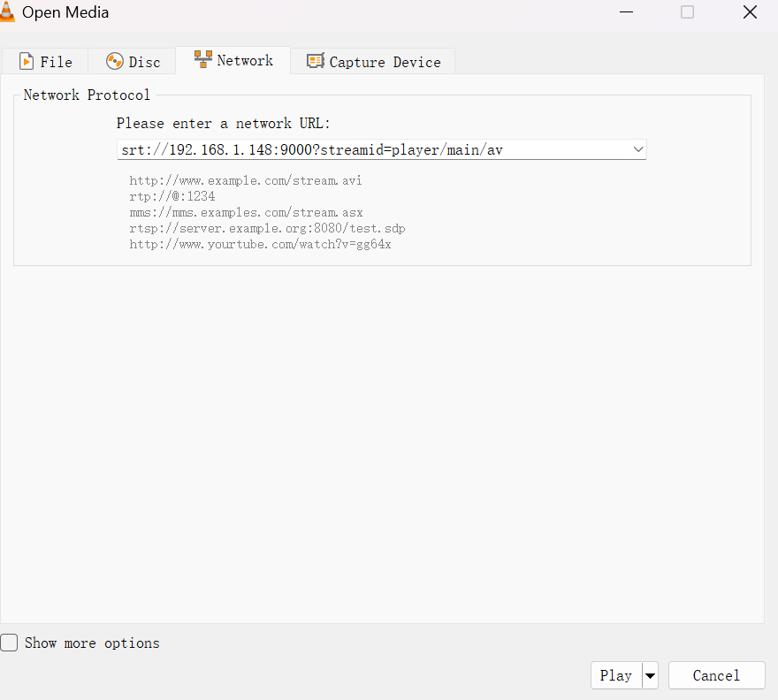Click inside the network URL text field

coord(371,150)
